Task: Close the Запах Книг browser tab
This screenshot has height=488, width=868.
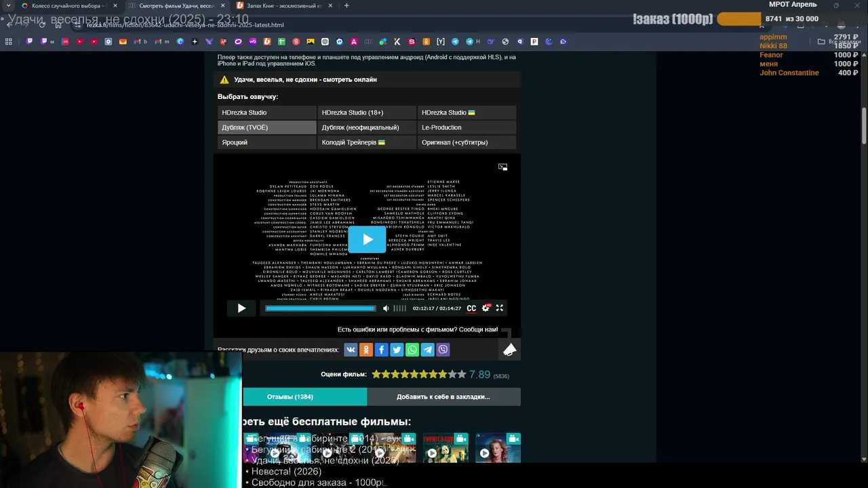Action: [x=330, y=5]
